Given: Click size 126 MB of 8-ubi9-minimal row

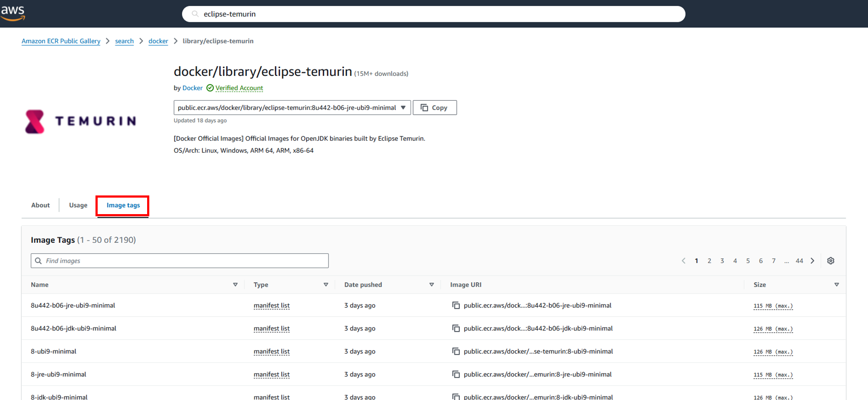Looking at the screenshot, I should (773, 352).
